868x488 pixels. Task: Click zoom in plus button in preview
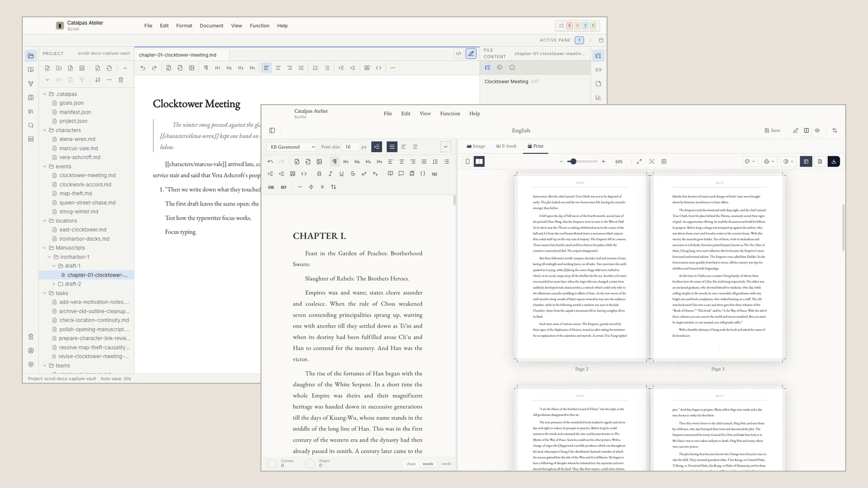click(x=603, y=162)
